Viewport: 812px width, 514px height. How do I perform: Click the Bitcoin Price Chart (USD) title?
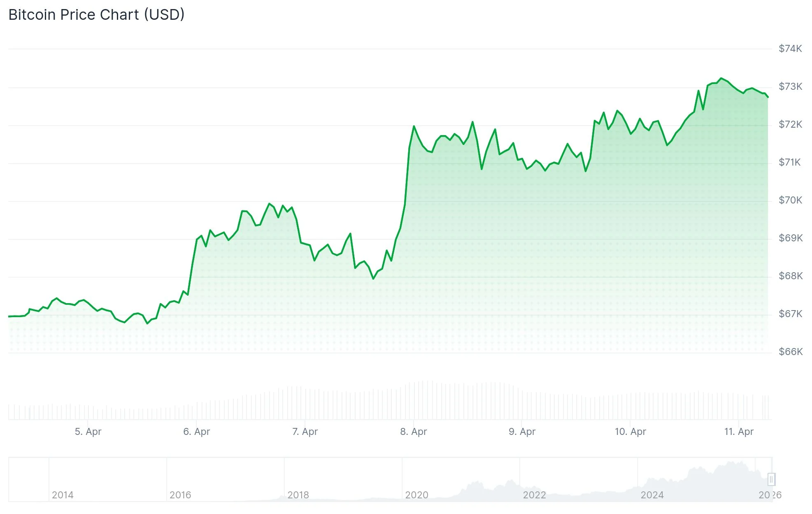coord(96,15)
